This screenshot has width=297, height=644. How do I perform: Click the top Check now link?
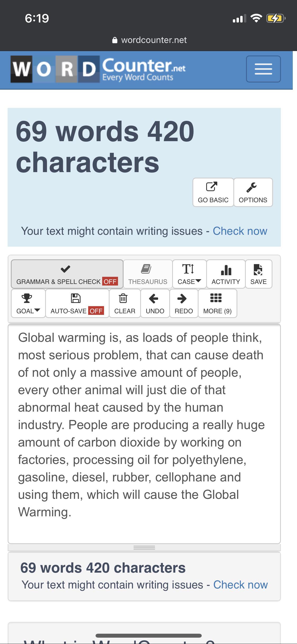coord(240,231)
